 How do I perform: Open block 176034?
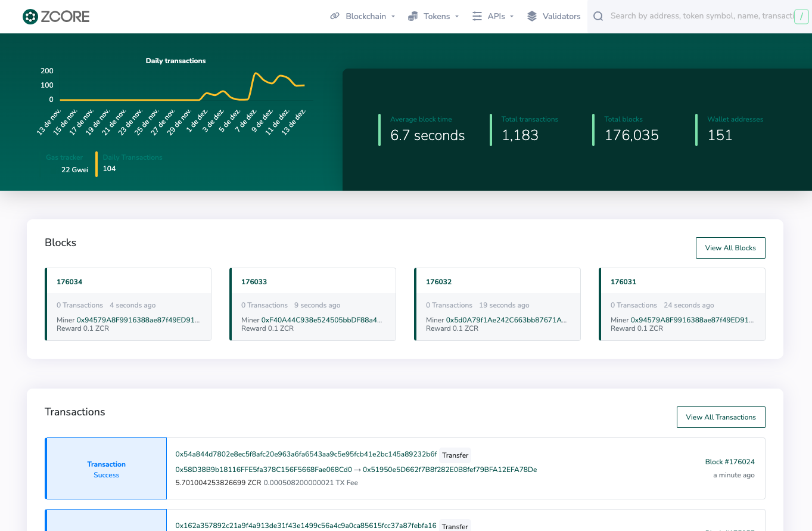pyautogui.click(x=69, y=282)
